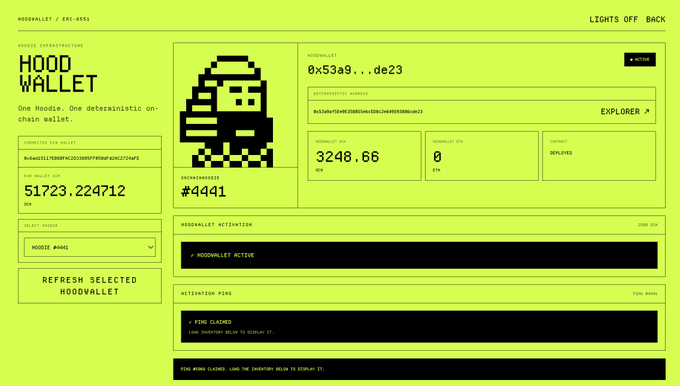Click the checkmark icon beside HOODWALLET ACTIVE
This screenshot has height=386, width=680.
(x=192, y=255)
